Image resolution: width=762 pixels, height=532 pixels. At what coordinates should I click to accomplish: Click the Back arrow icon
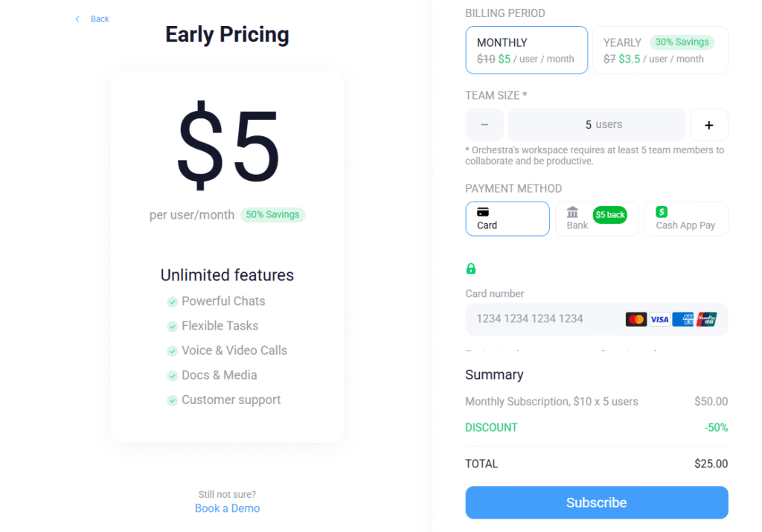point(77,19)
